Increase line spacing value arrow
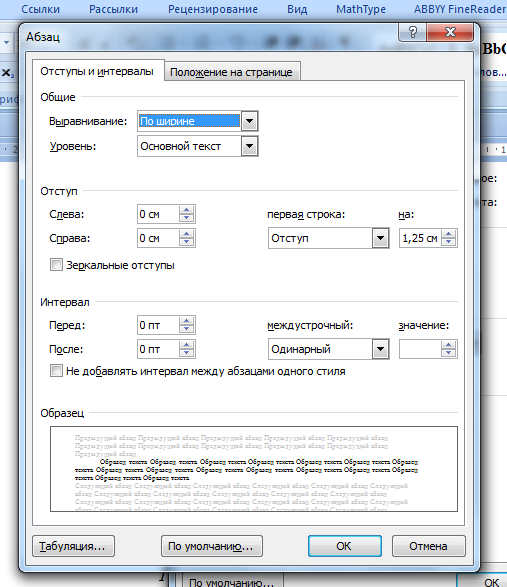The height and width of the screenshot is (587, 507). 449,345
